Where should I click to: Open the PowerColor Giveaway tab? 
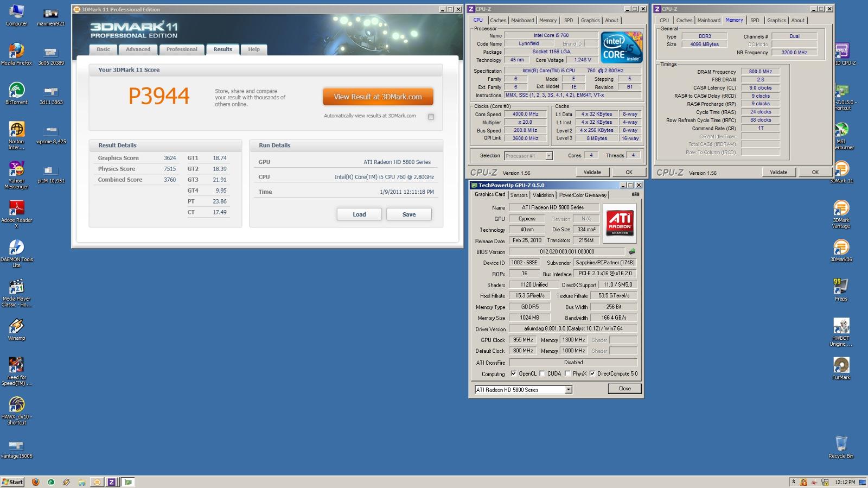(x=583, y=195)
